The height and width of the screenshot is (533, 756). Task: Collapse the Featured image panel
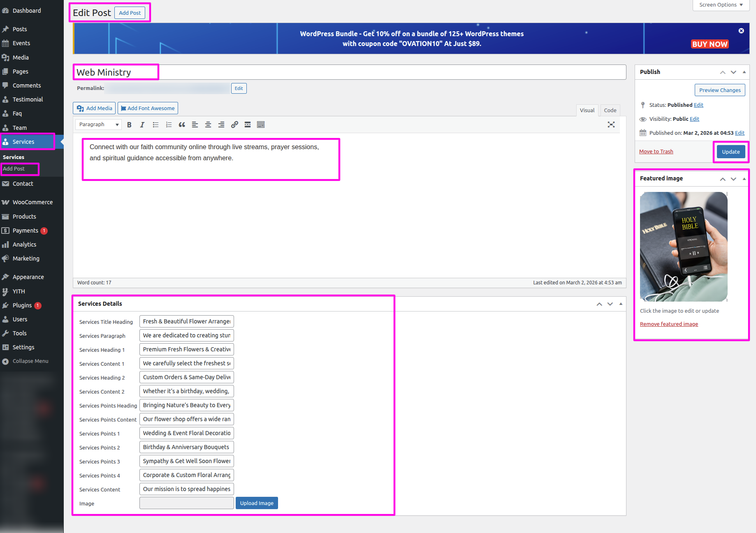click(744, 179)
